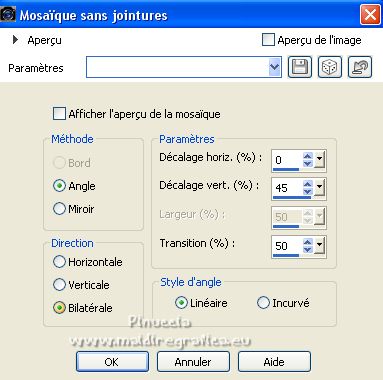Randomize parameters with the dice icon

pyautogui.click(x=329, y=67)
